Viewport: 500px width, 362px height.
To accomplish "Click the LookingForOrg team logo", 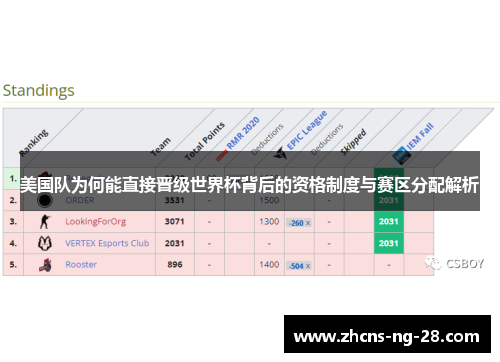I will click(x=45, y=222).
